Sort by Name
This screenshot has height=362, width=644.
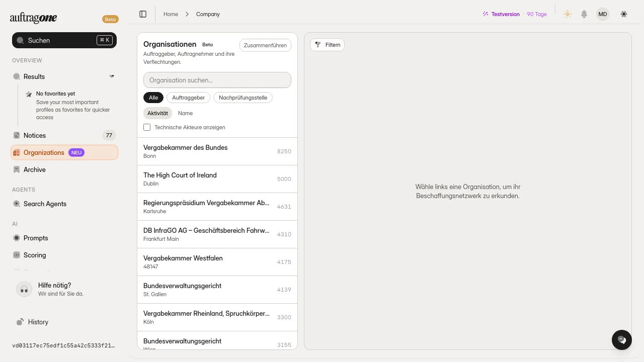185,113
